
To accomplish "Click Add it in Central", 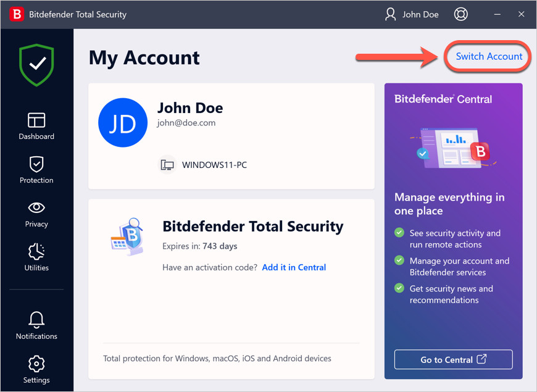I will click(294, 267).
